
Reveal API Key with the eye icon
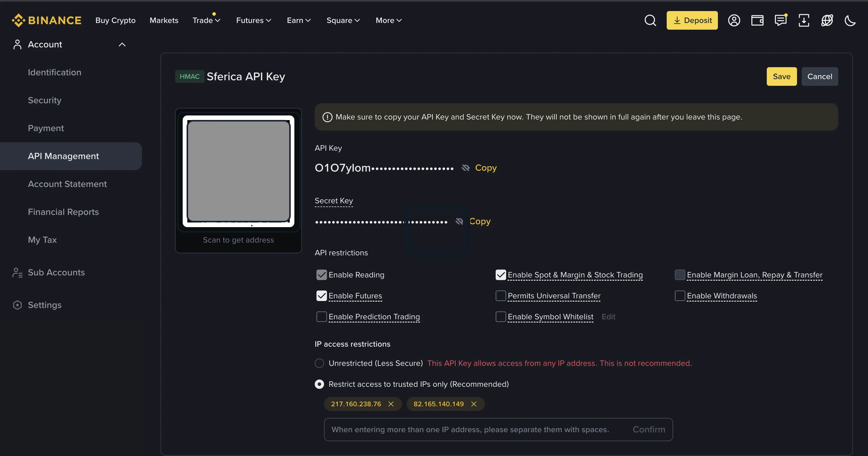tap(465, 168)
